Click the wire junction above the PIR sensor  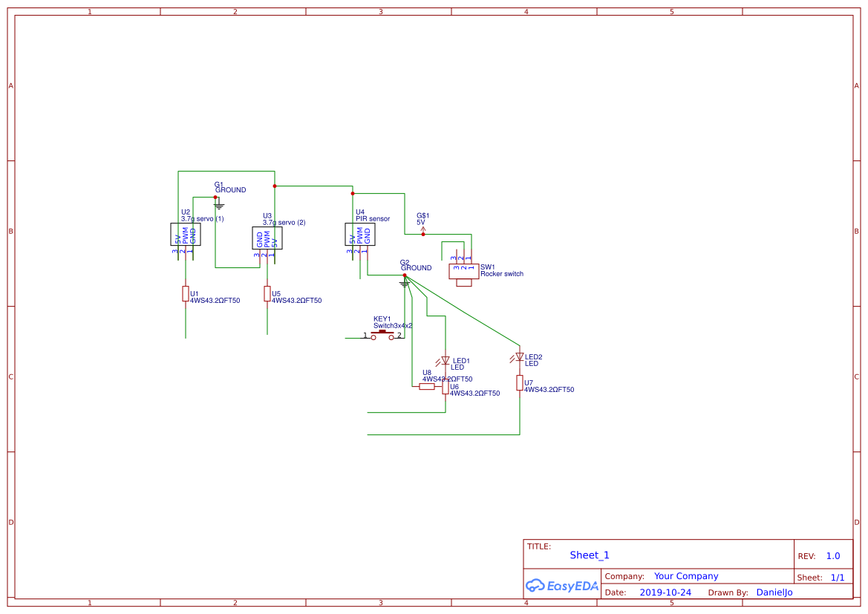351,193
